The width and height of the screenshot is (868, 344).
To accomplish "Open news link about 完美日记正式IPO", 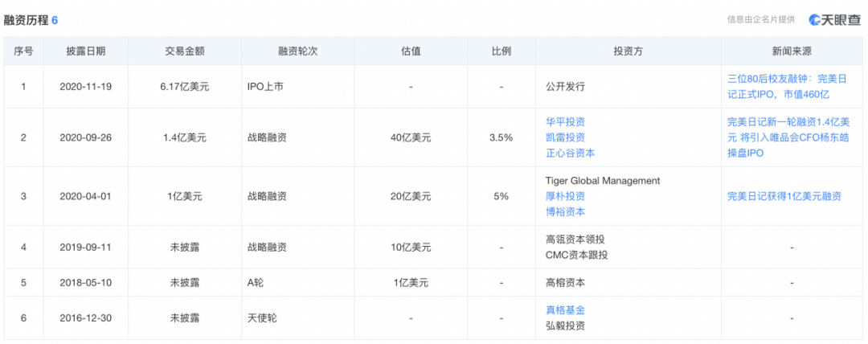I will (x=792, y=86).
